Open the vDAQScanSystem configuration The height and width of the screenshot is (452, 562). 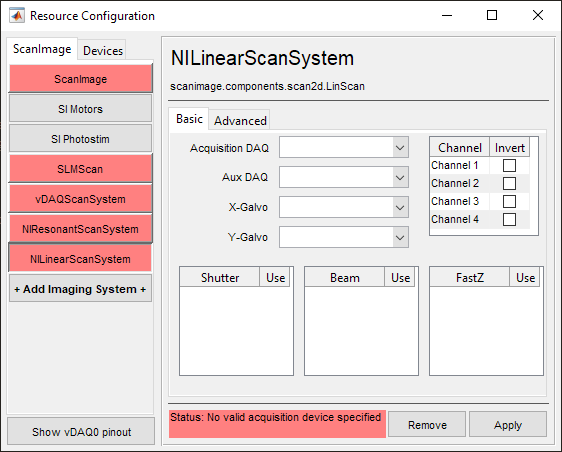tap(80, 199)
